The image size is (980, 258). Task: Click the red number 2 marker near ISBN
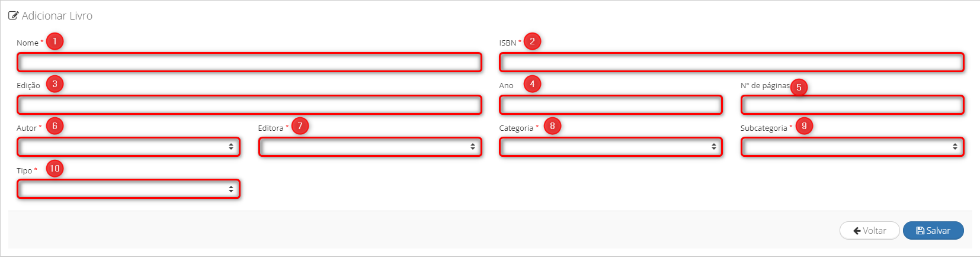(532, 41)
